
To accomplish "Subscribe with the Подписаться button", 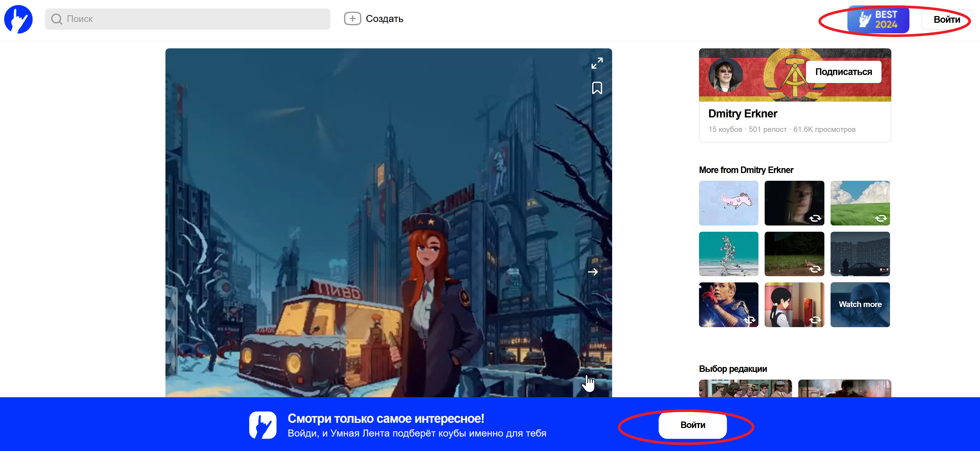I will 843,72.
